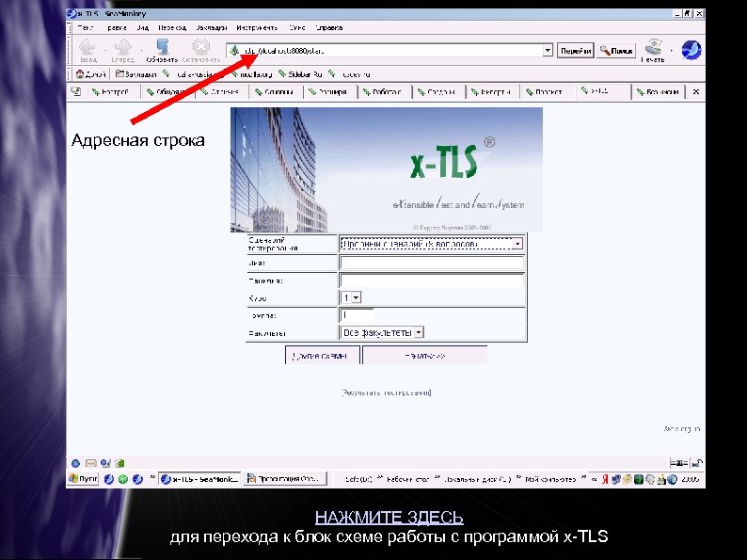Open the Правка menu
Viewport: 747px width, 560px height.
pos(117,27)
